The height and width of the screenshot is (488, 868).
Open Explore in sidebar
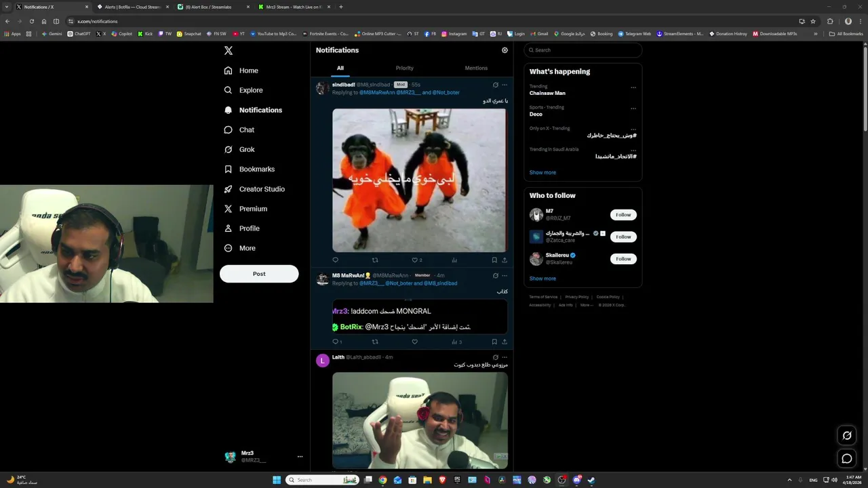point(243,90)
